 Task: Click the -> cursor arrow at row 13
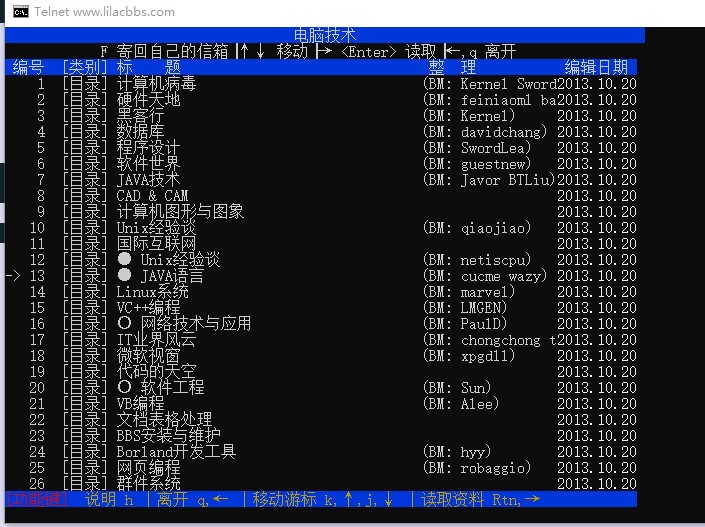tap(13, 276)
